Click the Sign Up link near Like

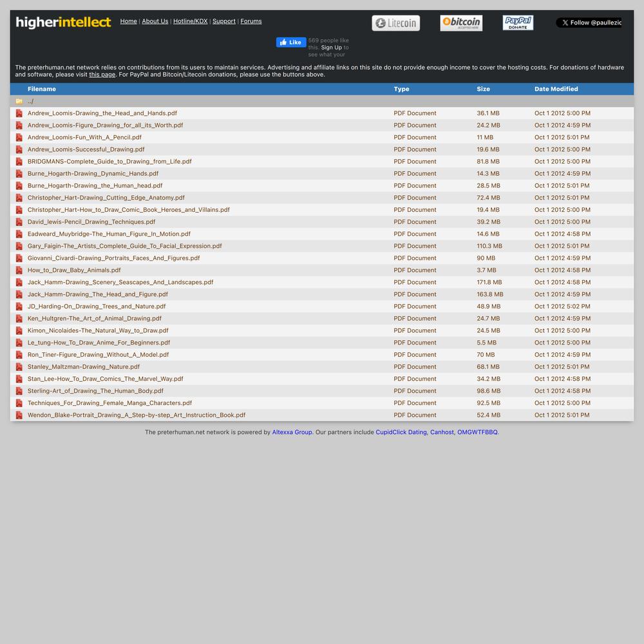tap(332, 48)
